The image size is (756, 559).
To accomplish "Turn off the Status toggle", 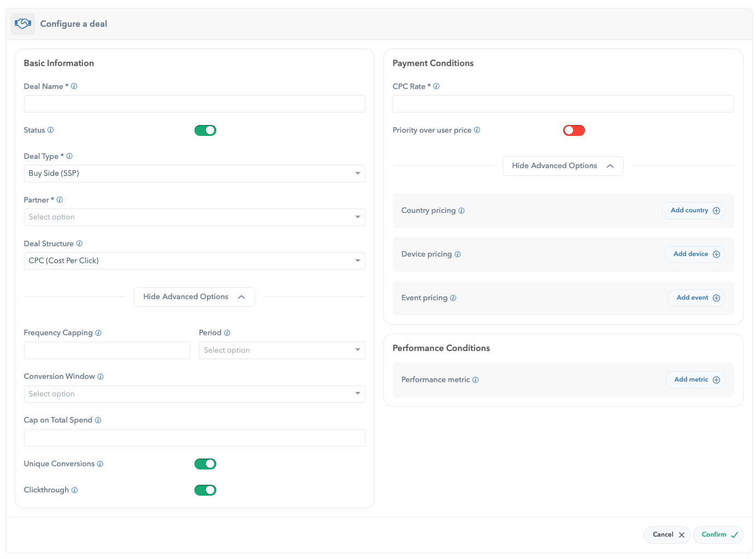I will pos(205,130).
